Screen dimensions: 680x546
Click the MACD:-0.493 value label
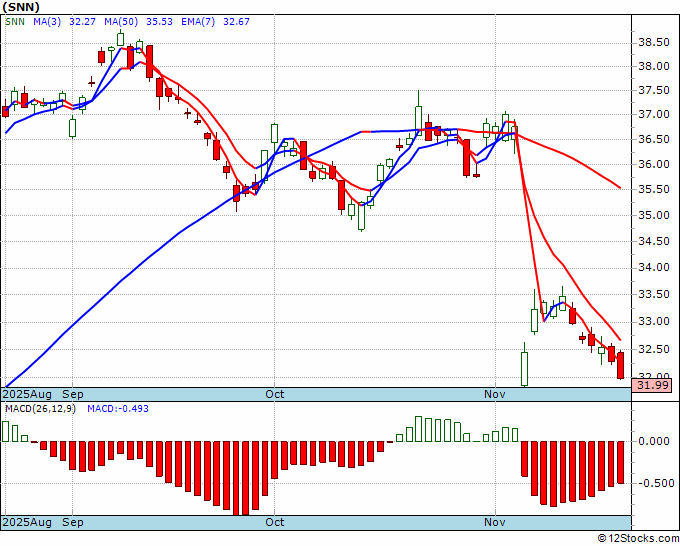tap(118, 409)
